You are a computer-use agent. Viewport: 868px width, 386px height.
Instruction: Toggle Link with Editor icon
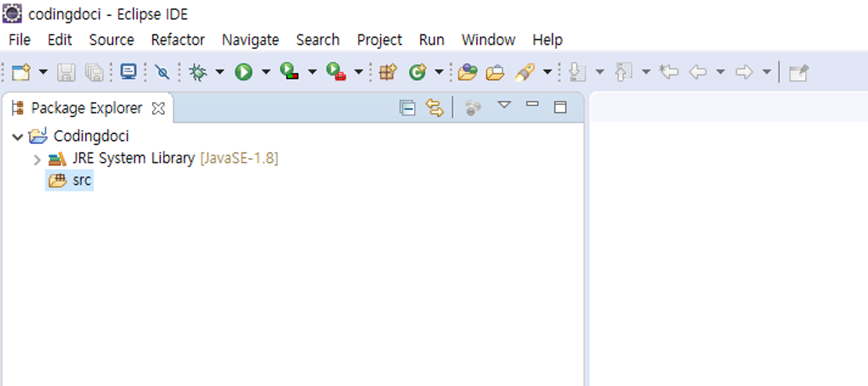pyautogui.click(x=434, y=108)
